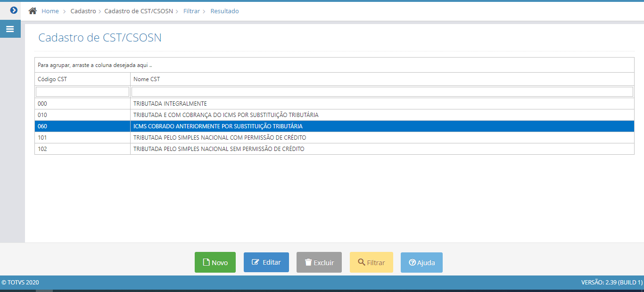The height and width of the screenshot is (292, 644).
Task: Click the grouping area 'Para agrupar, arraste'
Action: pos(334,65)
